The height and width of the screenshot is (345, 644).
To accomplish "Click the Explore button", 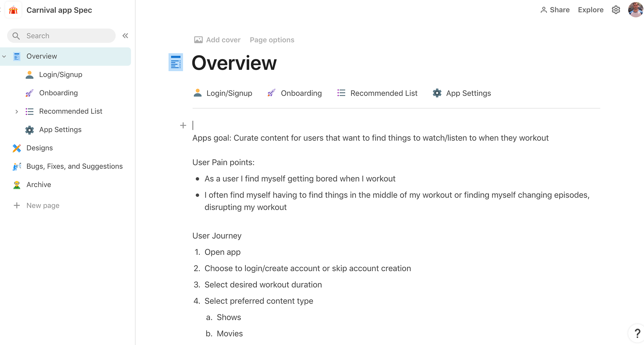I will 590,10.
